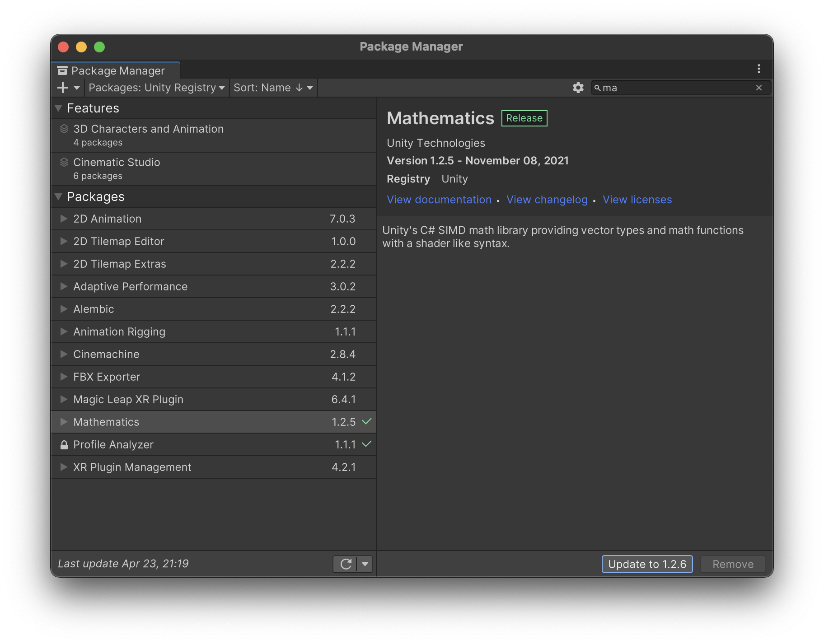Select the XR Plugin Management package
The height and width of the screenshot is (644, 824).
pos(214,467)
